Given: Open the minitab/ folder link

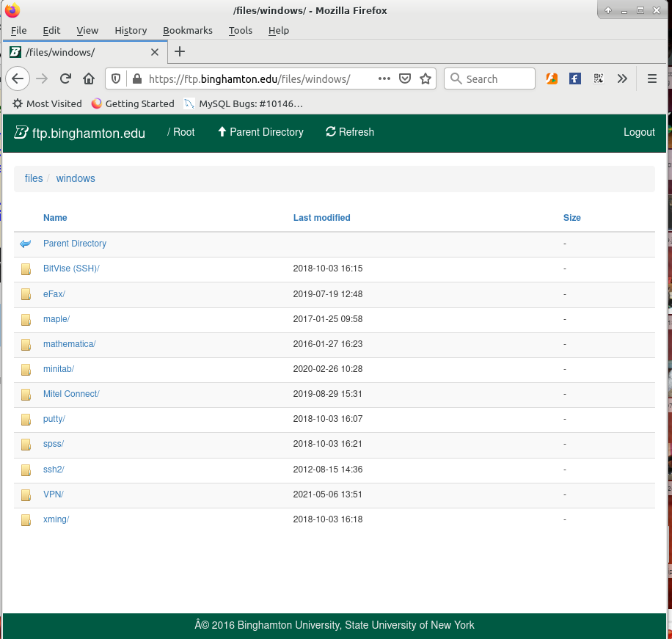Looking at the screenshot, I should (x=58, y=368).
